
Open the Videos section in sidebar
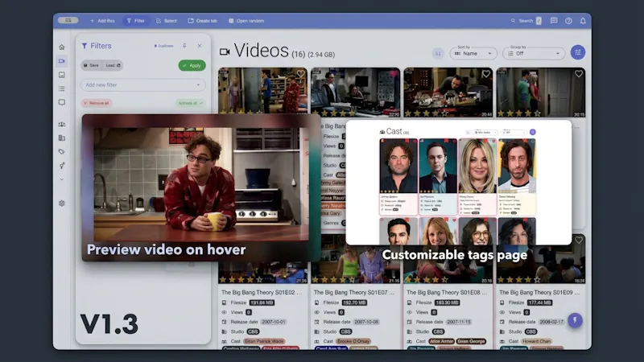[x=62, y=61]
